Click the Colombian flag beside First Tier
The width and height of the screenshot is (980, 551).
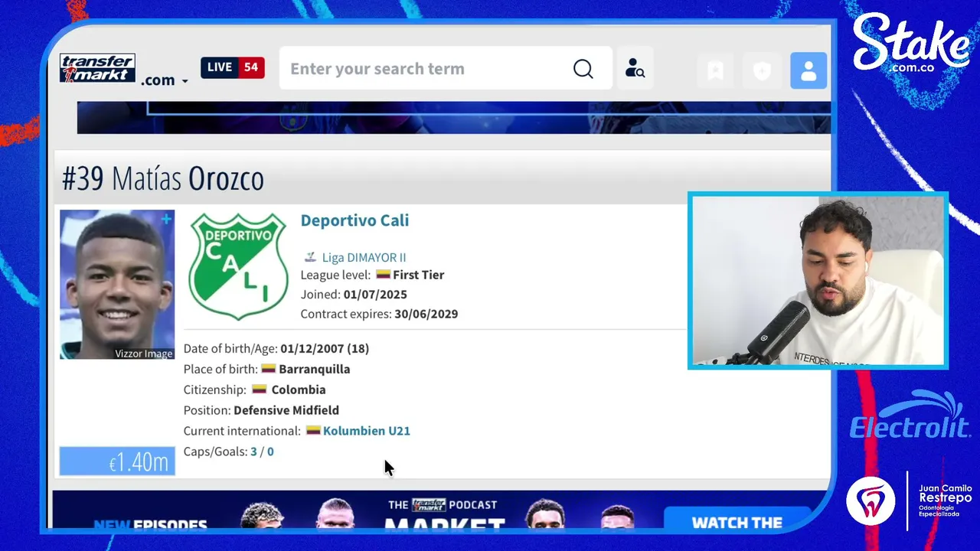tap(383, 274)
